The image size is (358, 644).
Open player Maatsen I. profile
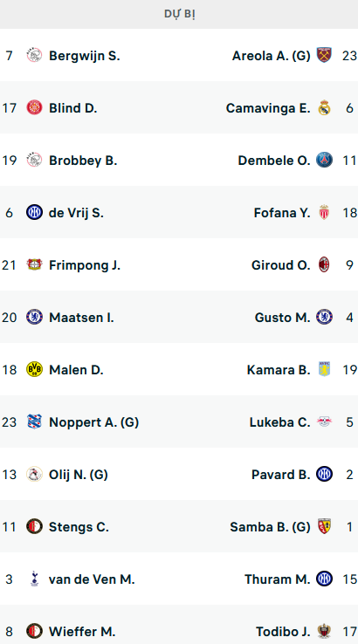(x=81, y=318)
